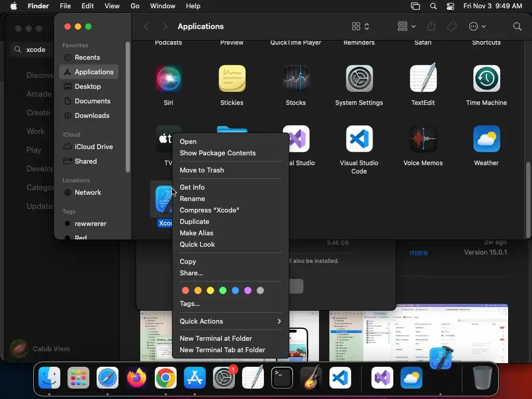The height and width of the screenshot is (399, 532).
Task: Click the Finder icon in the Dock
Action: (x=49, y=378)
